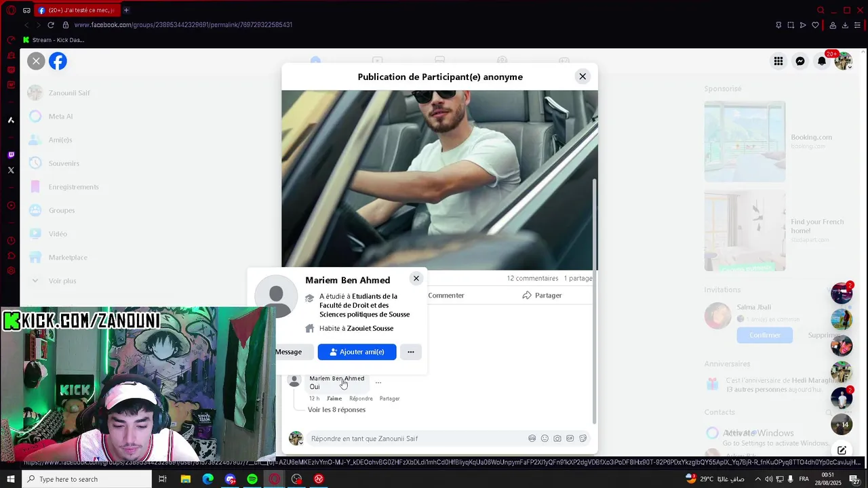Click the heart bookmark icon in the address bar
Screen dimensions: 868x488
815,25
